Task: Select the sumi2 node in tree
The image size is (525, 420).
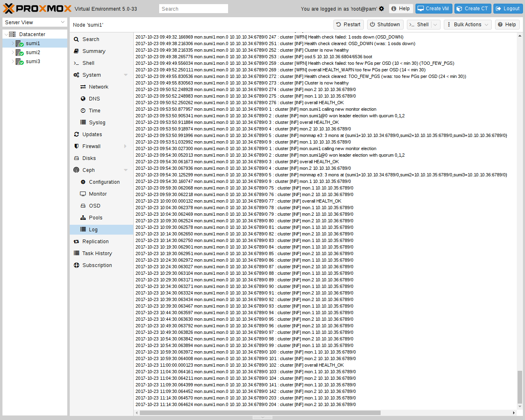Action: coord(33,52)
